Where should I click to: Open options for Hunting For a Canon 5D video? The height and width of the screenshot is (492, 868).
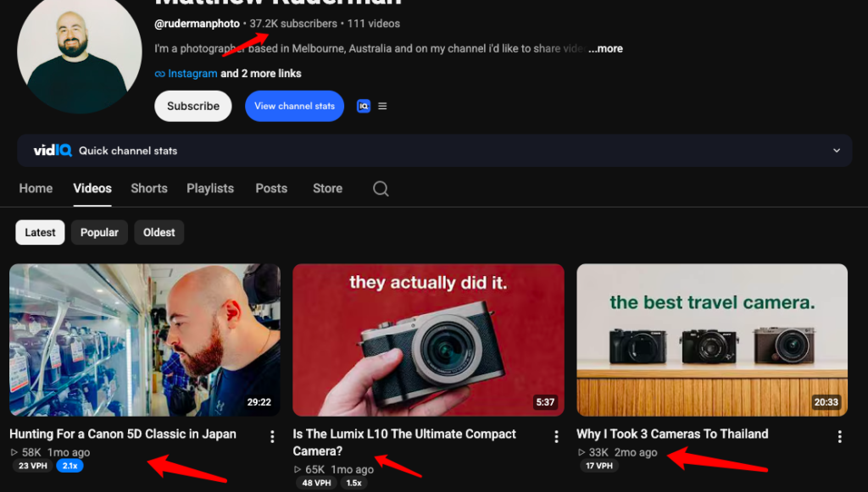tap(272, 437)
